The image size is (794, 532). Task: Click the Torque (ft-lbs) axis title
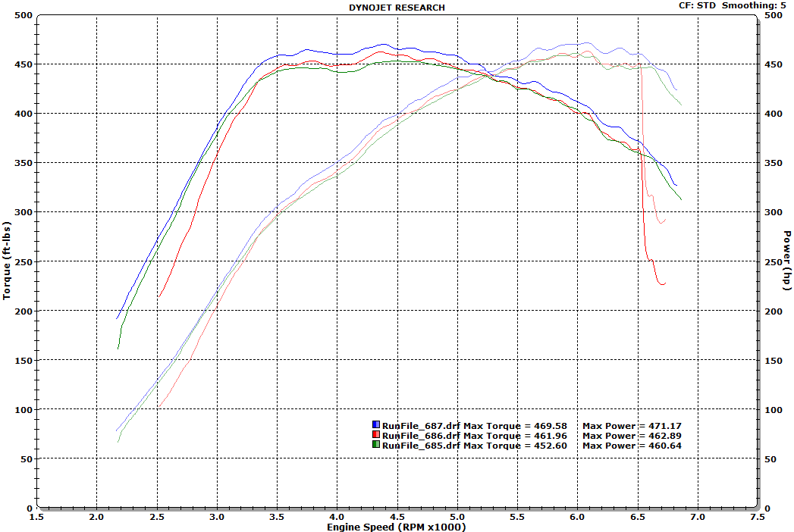pyautogui.click(x=8, y=261)
